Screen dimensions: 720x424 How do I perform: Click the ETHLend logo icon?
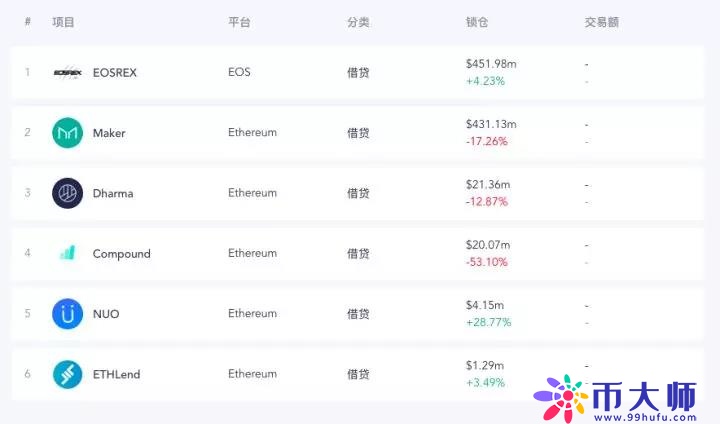(68, 374)
